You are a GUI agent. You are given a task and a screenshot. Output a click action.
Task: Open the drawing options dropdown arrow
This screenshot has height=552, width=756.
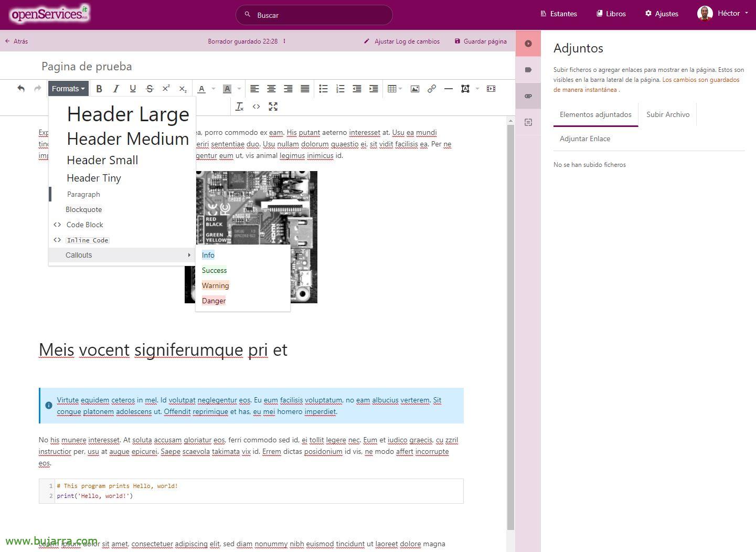477,89
